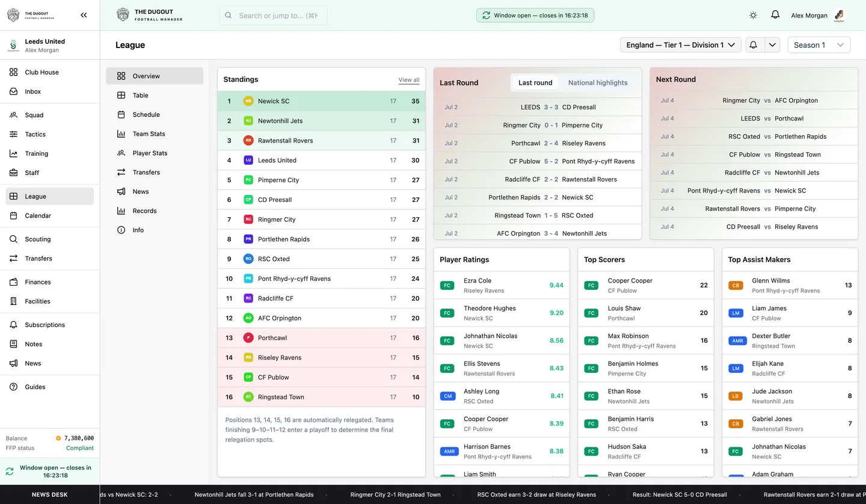Open Calendar in sidebar
This screenshot has height=504, width=866.
pyautogui.click(x=50, y=215)
